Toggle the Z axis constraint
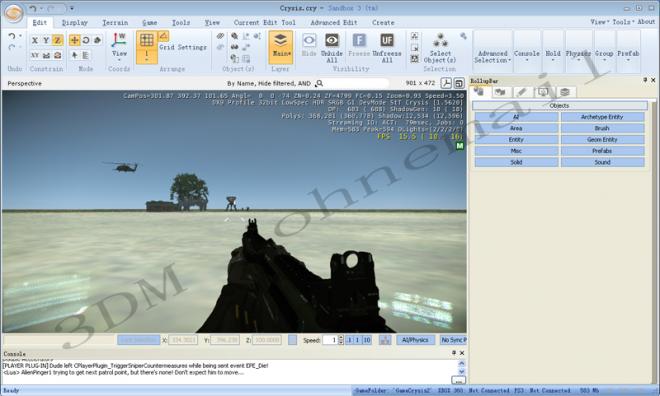This screenshot has width=660, height=396. pos(58,40)
